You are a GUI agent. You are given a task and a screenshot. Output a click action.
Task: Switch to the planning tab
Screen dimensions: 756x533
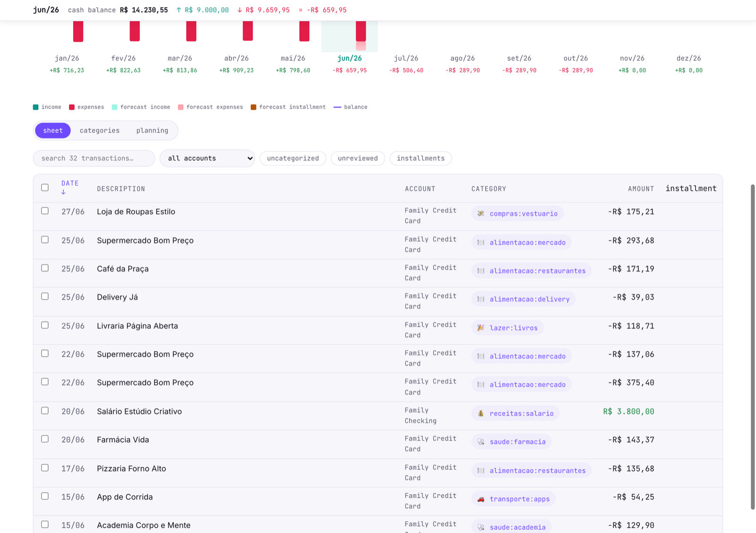click(152, 130)
